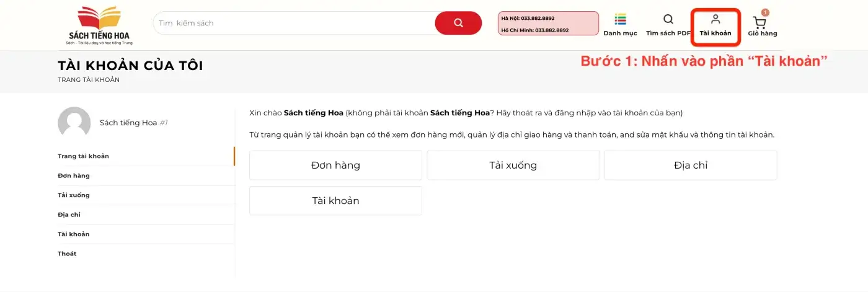The height and width of the screenshot is (292, 868).
Task: Click the Tài khoản icon in header
Action: click(715, 25)
